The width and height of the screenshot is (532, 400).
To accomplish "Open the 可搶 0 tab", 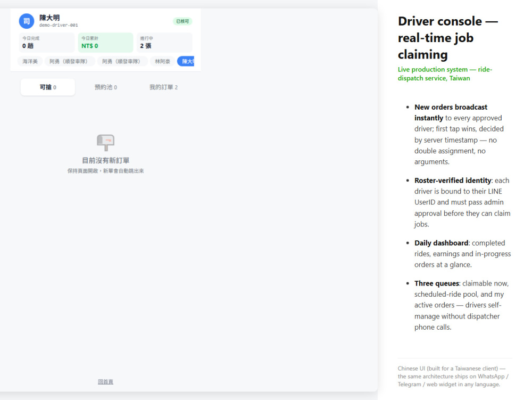I will point(48,87).
